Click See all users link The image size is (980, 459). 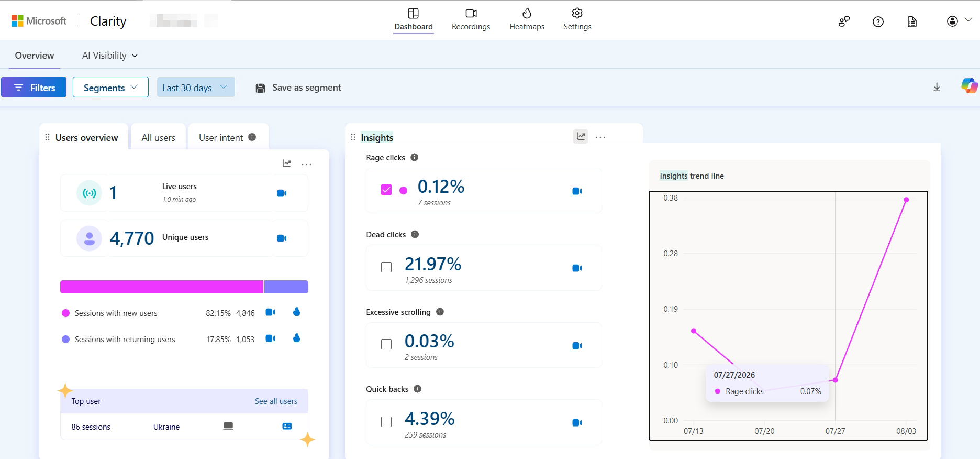pos(276,401)
